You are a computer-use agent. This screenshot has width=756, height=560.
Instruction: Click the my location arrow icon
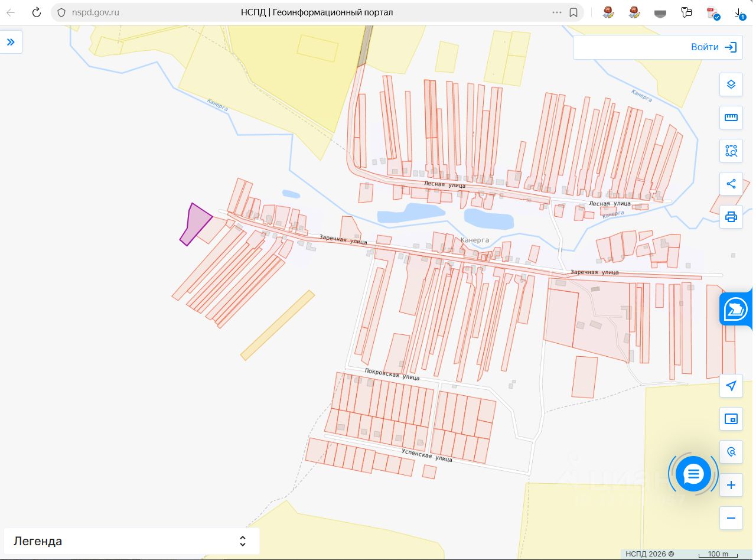pyautogui.click(x=731, y=386)
